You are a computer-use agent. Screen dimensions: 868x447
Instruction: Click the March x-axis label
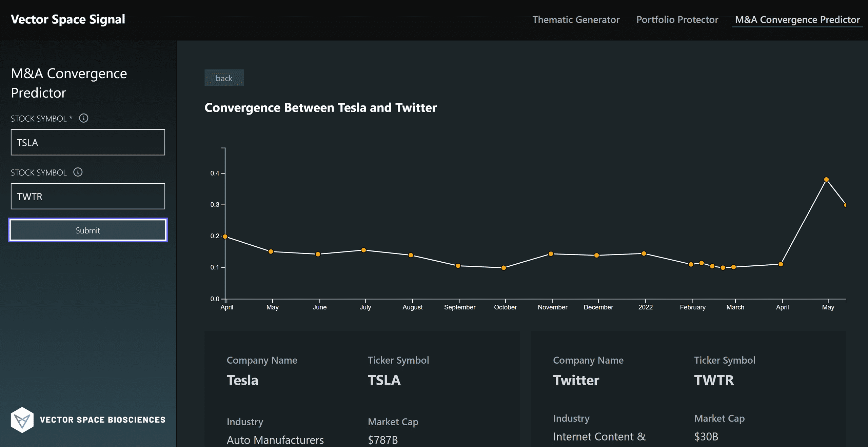tap(735, 307)
